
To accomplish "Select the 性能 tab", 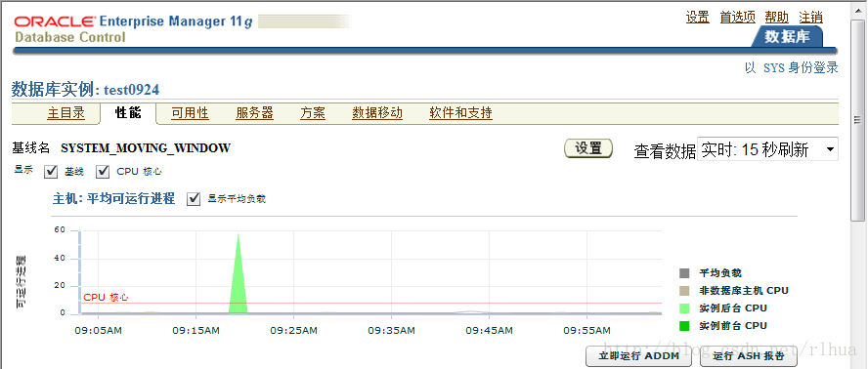I will tap(128, 113).
